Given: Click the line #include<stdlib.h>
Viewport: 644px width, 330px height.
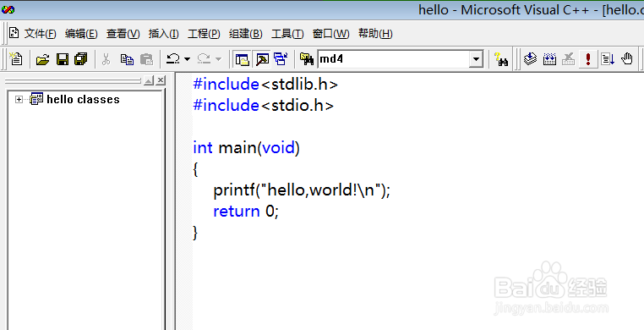Looking at the screenshot, I should [x=265, y=85].
